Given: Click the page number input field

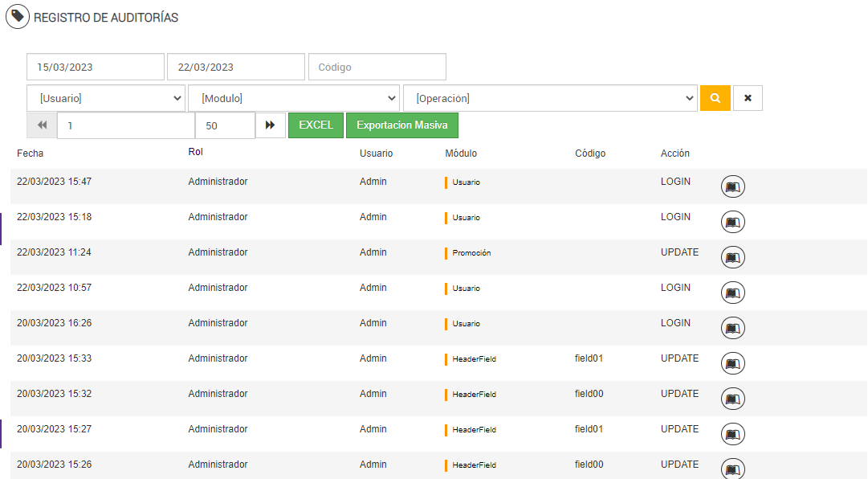Looking at the screenshot, I should point(126,125).
